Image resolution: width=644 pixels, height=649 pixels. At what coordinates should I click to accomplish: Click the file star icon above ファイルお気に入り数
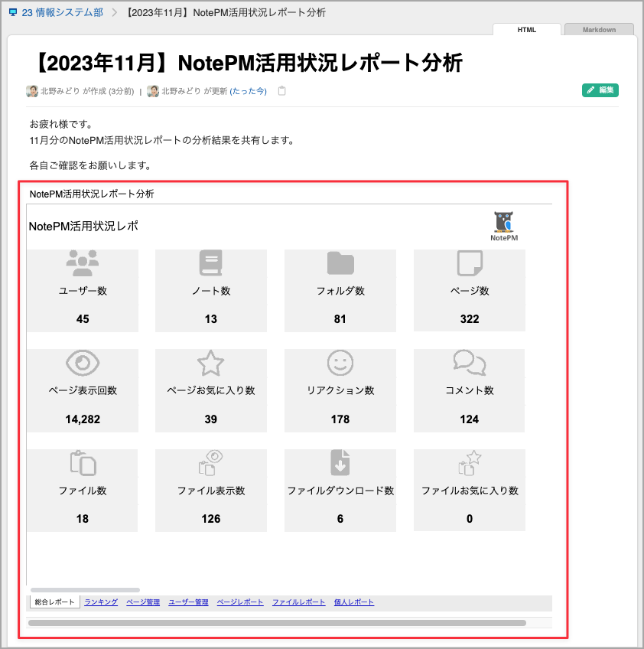pos(470,463)
